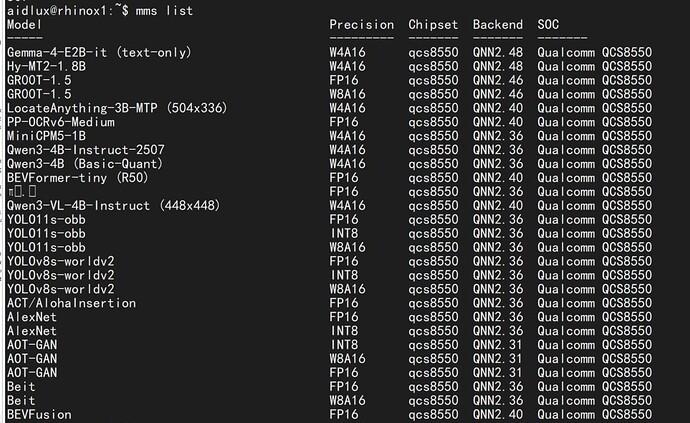
Task: Click the Chipset column header
Action: [433, 25]
